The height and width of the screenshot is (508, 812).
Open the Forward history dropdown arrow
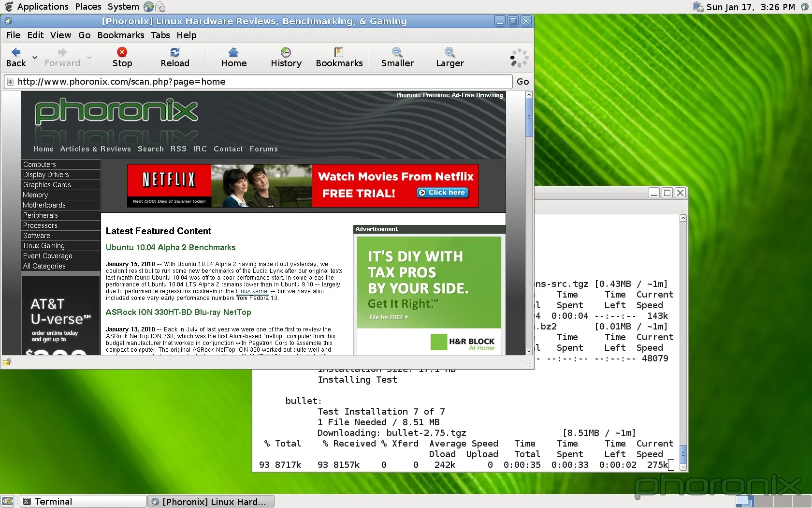tap(89, 57)
